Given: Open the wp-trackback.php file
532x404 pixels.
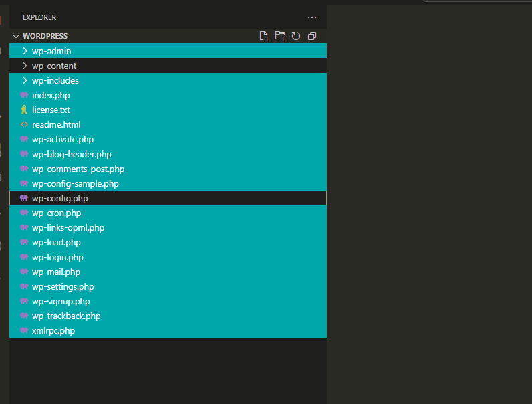Looking at the screenshot, I should point(66,316).
